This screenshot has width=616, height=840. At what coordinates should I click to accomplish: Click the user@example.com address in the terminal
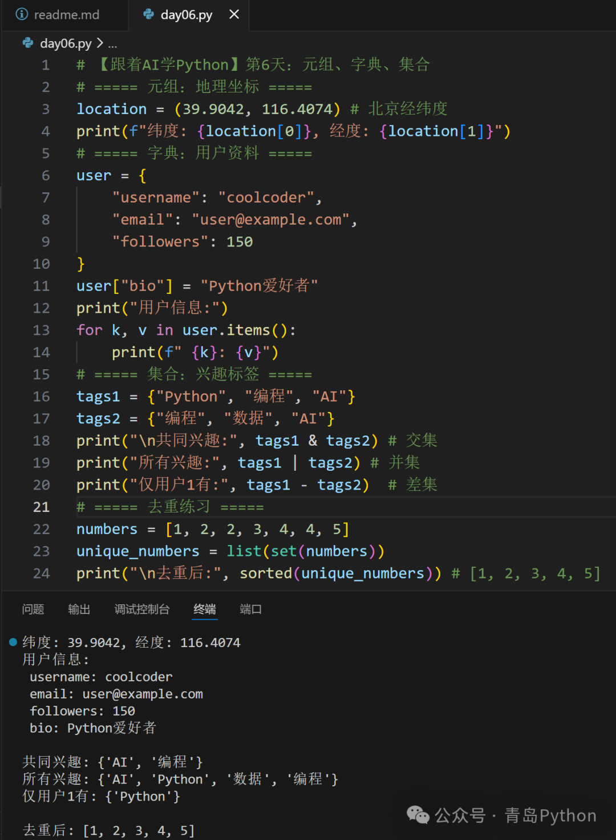(143, 693)
